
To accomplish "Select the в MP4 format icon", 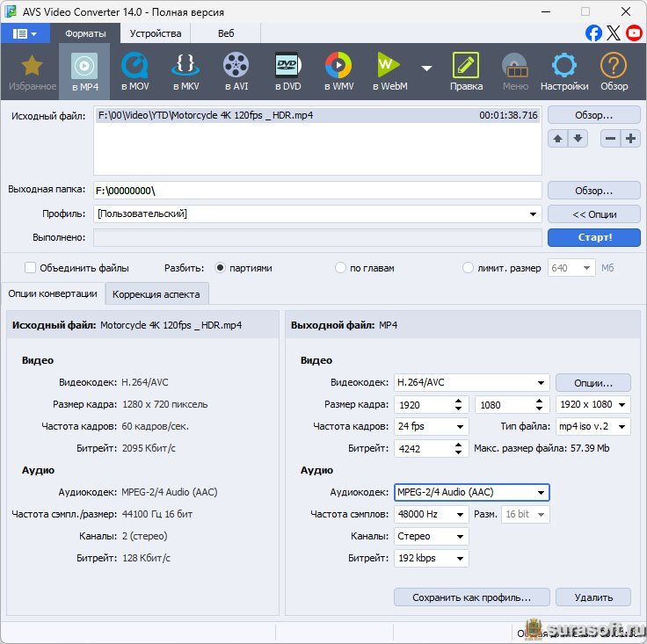I will [x=84, y=72].
